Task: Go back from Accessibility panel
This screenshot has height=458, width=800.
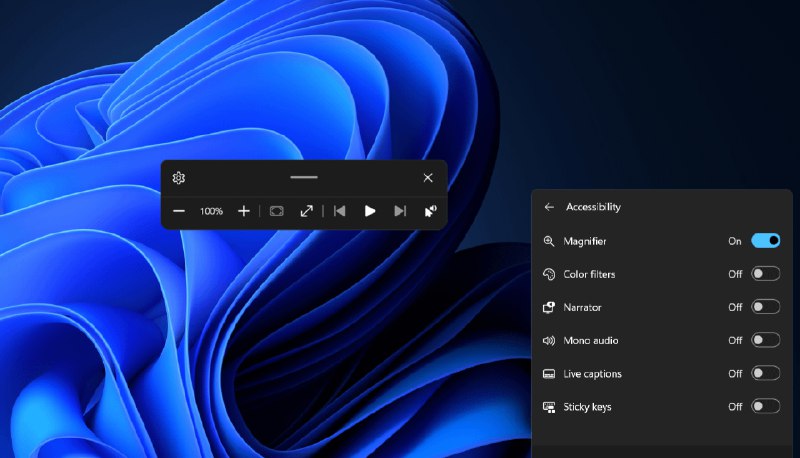Action: click(549, 207)
